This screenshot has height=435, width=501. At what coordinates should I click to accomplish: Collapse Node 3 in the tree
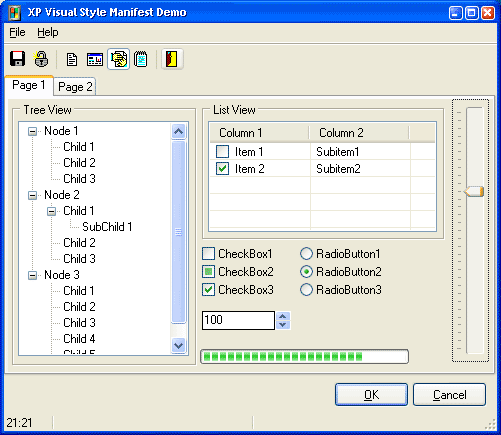pyautogui.click(x=32, y=275)
